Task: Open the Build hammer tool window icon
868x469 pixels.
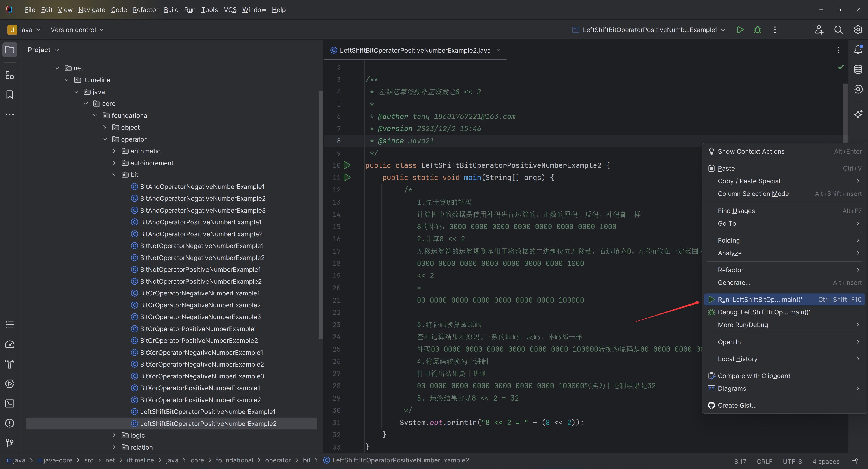Action: (x=10, y=364)
